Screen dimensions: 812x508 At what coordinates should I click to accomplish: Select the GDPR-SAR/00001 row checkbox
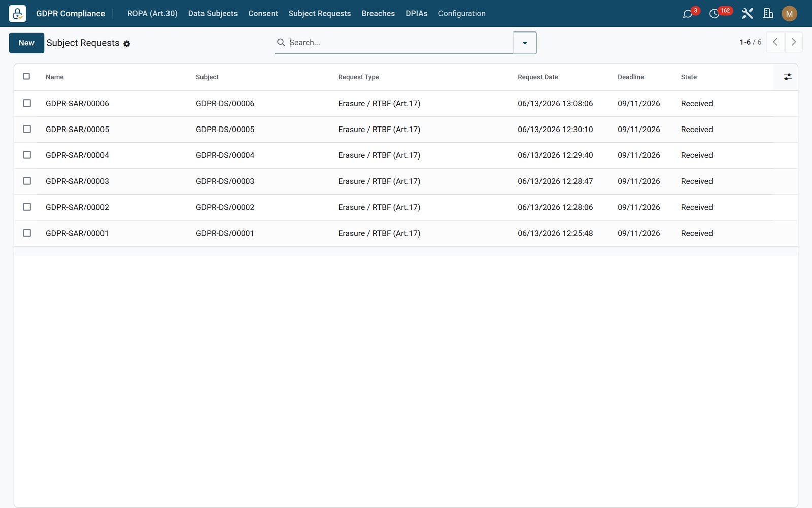point(27,233)
